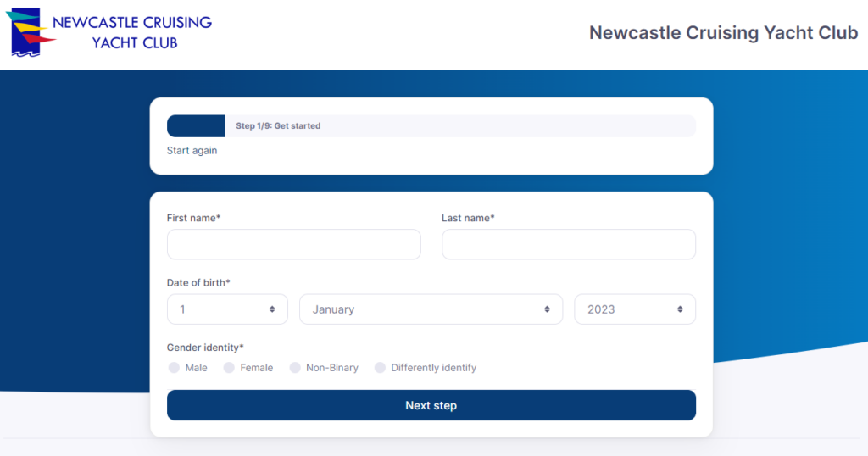This screenshot has width=868, height=456.
Task: Click the Newcastle Cruising Yacht Club logo text
Action: 131,32
